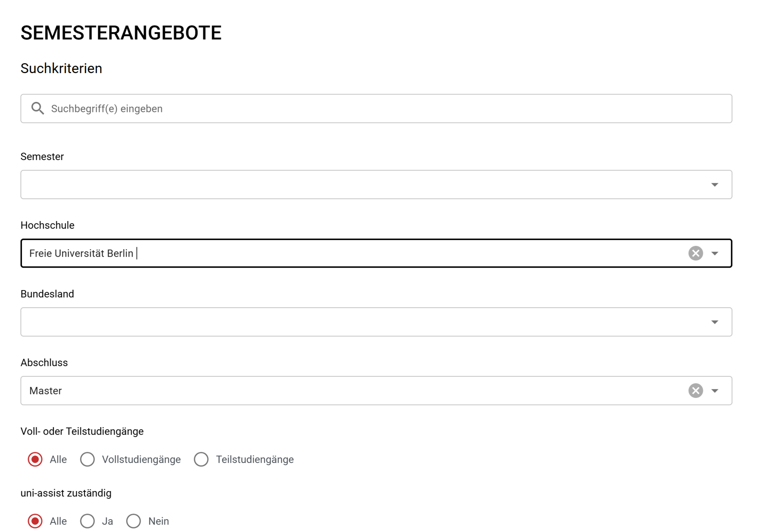Viewport: 758px width, 532px height.
Task: Select Alle under Voll- oder Teilstudiengänge
Action: pos(35,459)
